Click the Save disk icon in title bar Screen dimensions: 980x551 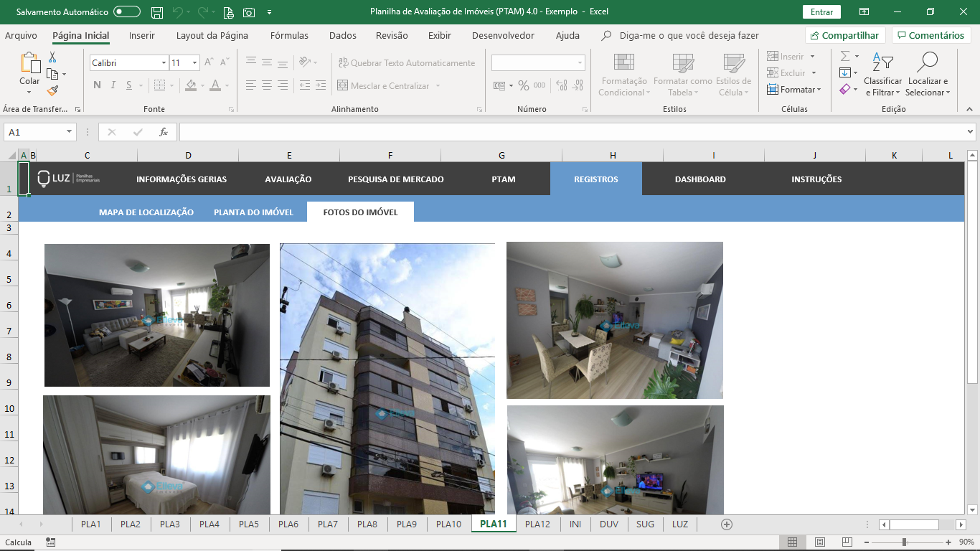pyautogui.click(x=157, y=12)
